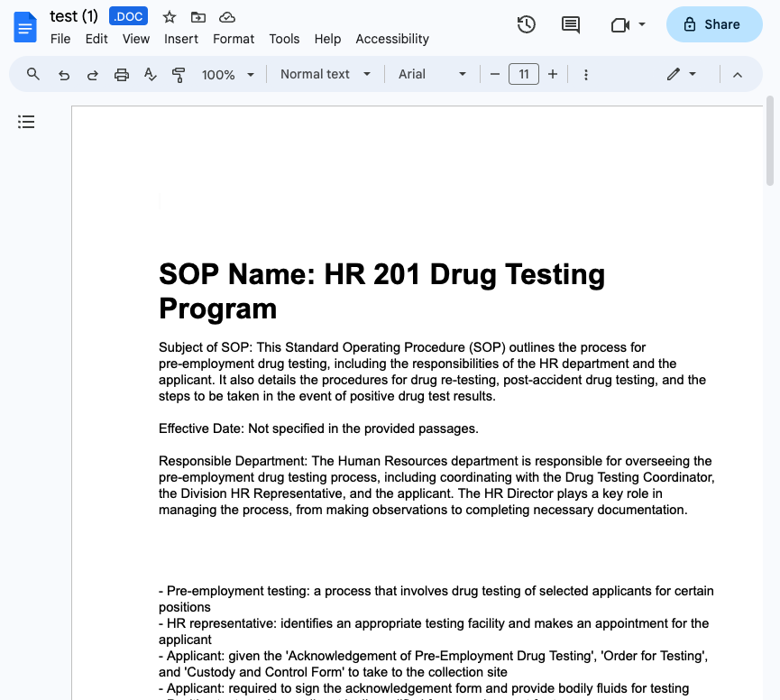Open version history clock icon
Viewport: 780px width, 700px height.
coord(526,24)
